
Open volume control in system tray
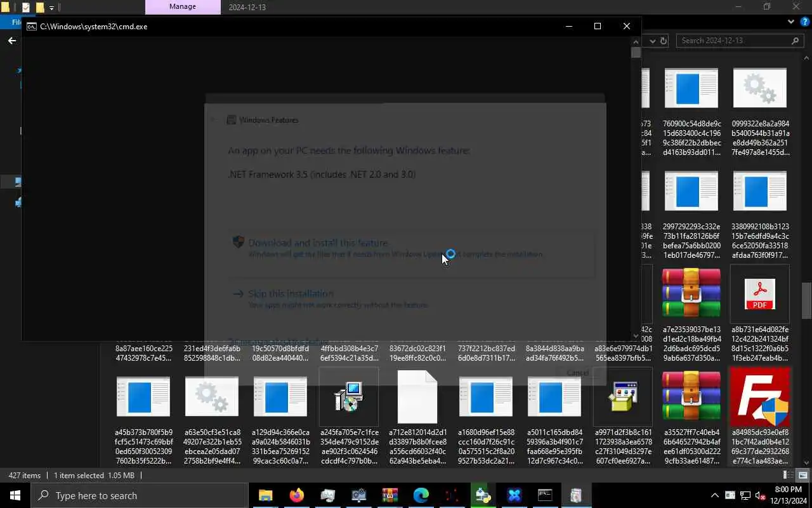click(759, 495)
